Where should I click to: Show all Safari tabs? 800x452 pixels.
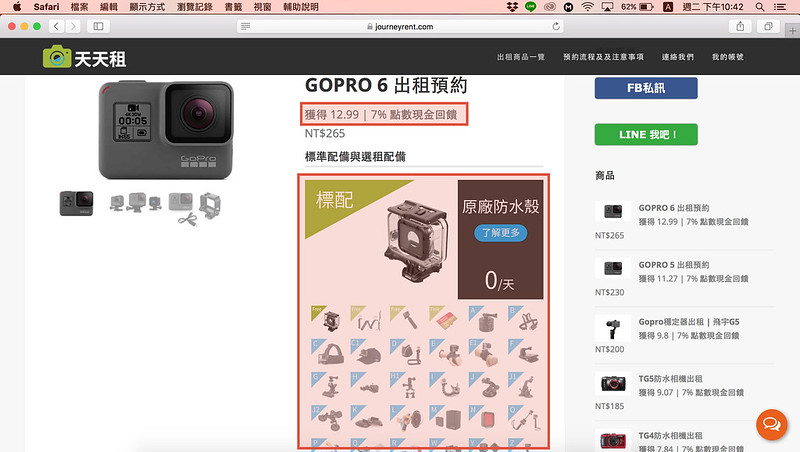point(768,26)
